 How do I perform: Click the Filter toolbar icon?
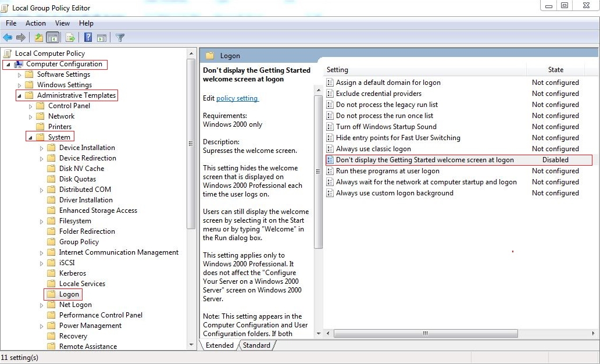click(x=120, y=37)
